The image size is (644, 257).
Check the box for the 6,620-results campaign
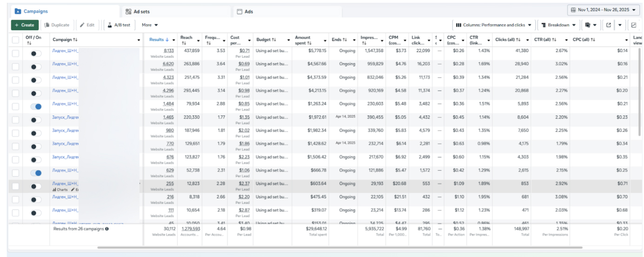(x=16, y=67)
